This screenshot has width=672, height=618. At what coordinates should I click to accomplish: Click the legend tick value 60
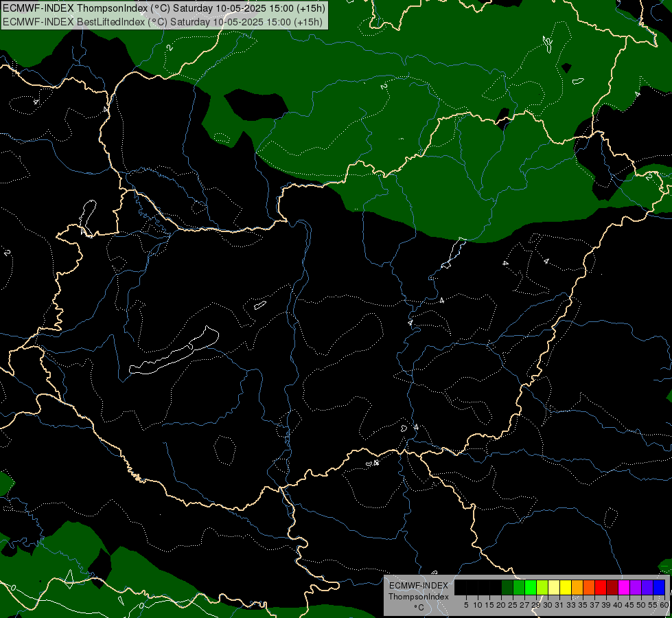click(664, 605)
